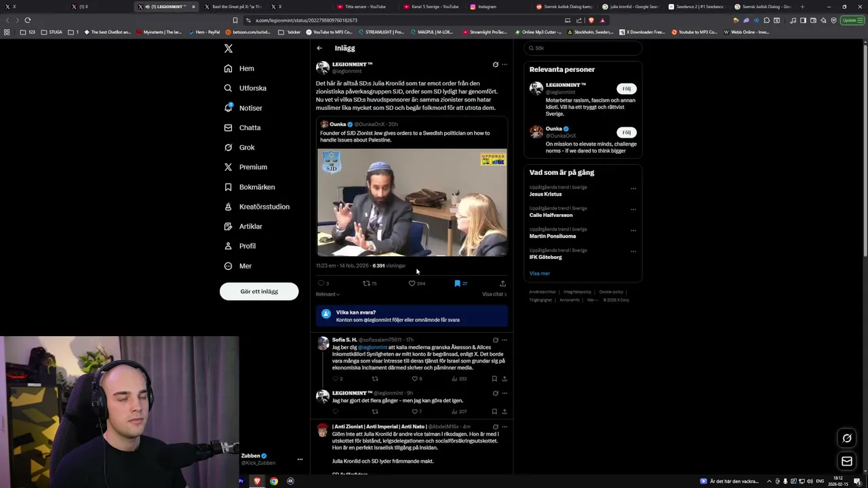Like LEGIONMINT's reply with 7 likes
This screenshot has height=488, width=868.
(415, 411)
